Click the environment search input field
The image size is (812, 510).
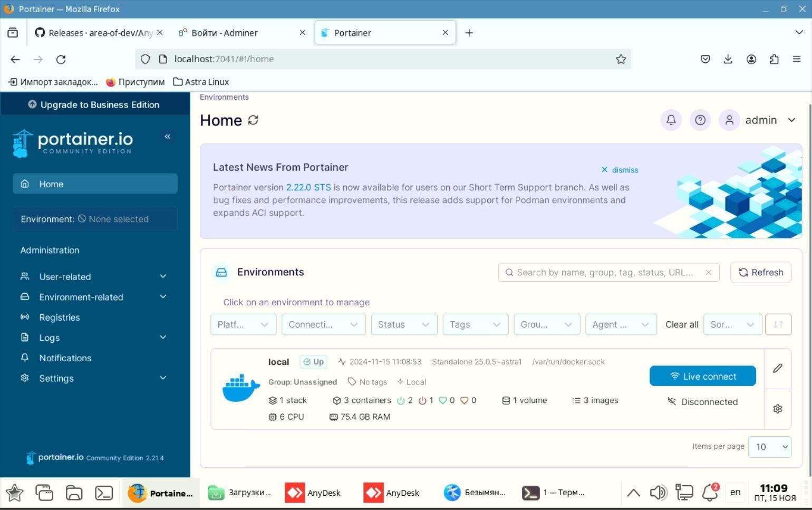click(606, 272)
